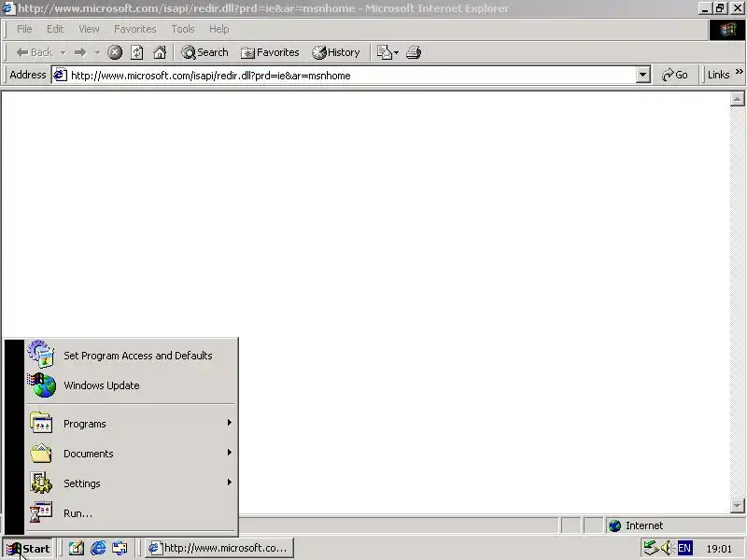Open the volume speaker tray icon
This screenshot has width=747, height=560.
click(x=667, y=548)
